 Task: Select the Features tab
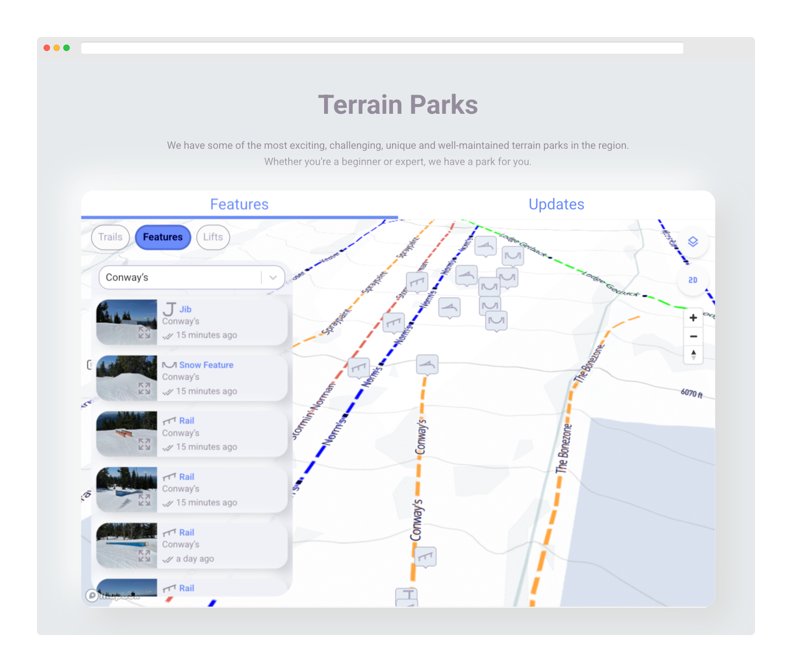239,204
